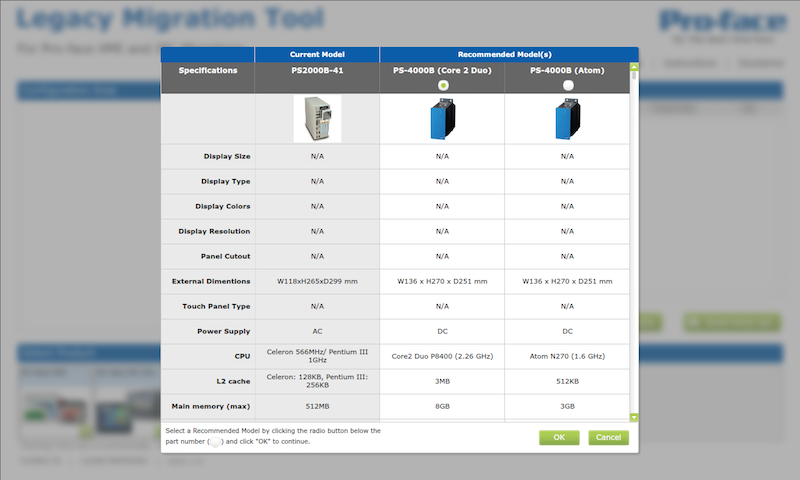
Task: Click the Legacy Migration Tool page title
Action: [x=170, y=18]
